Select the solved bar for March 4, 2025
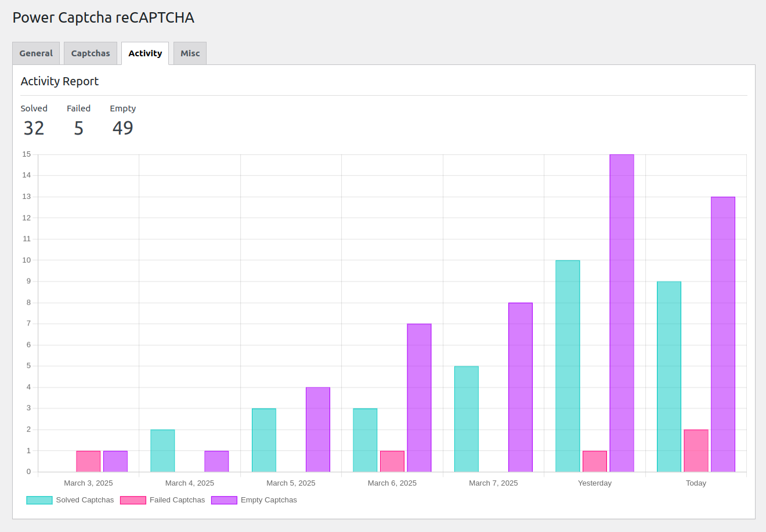Viewport: 766px width, 532px height. click(162, 451)
